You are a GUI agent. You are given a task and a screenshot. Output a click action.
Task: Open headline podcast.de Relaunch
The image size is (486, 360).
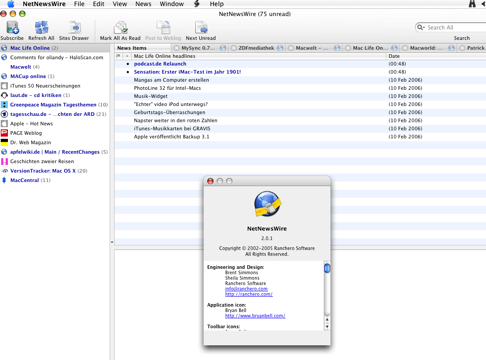(160, 64)
